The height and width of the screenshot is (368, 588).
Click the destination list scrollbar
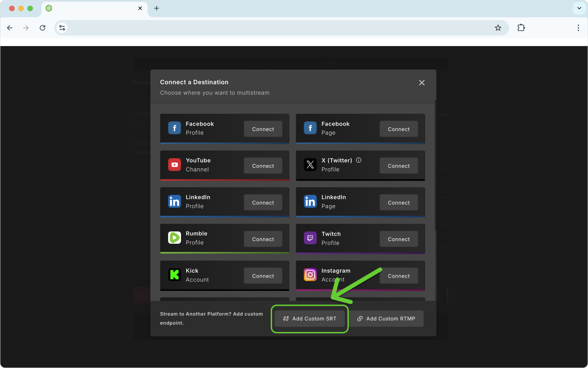(x=435, y=166)
